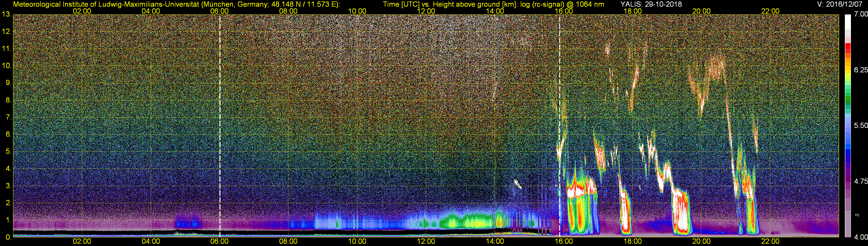868x246 pixels.
Task: Click the 6.25 value on the color scale
Action: [860, 70]
